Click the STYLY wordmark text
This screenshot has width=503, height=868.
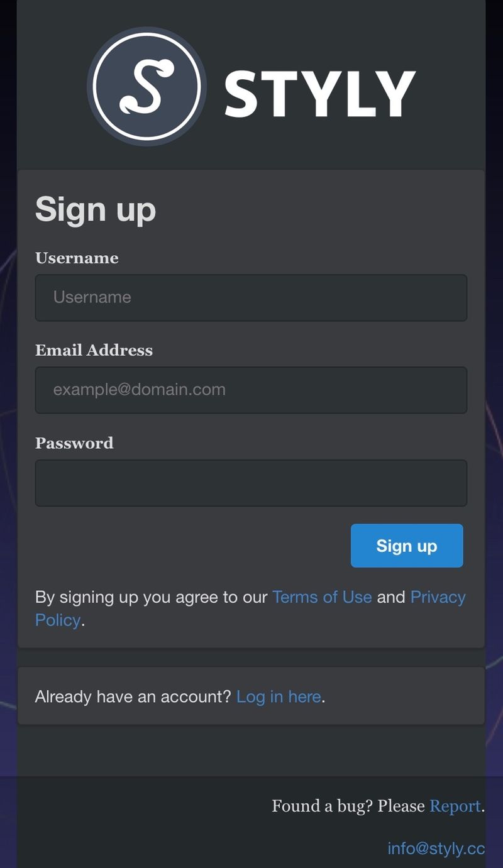[319, 94]
